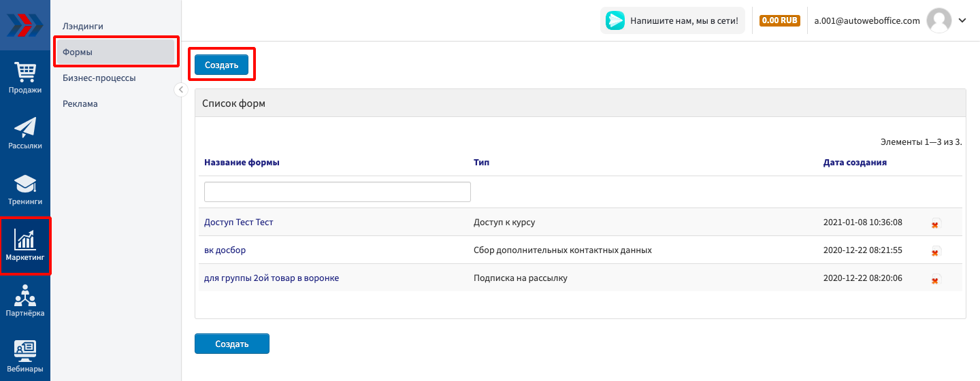The height and width of the screenshot is (381, 980).
Task: Sort by Дата создания column header
Action: click(x=855, y=163)
